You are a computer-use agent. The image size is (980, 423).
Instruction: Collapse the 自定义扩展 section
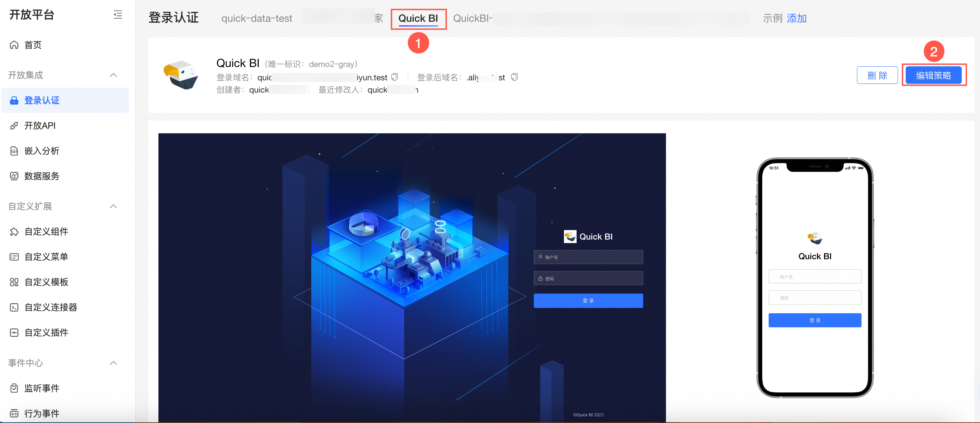pyautogui.click(x=113, y=206)
